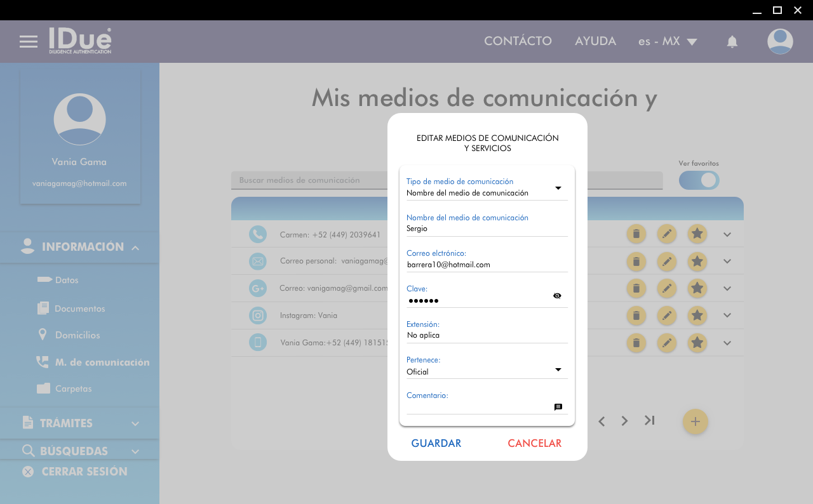
Task: Open the user profile avatar in header
Action: coord(779,42)
